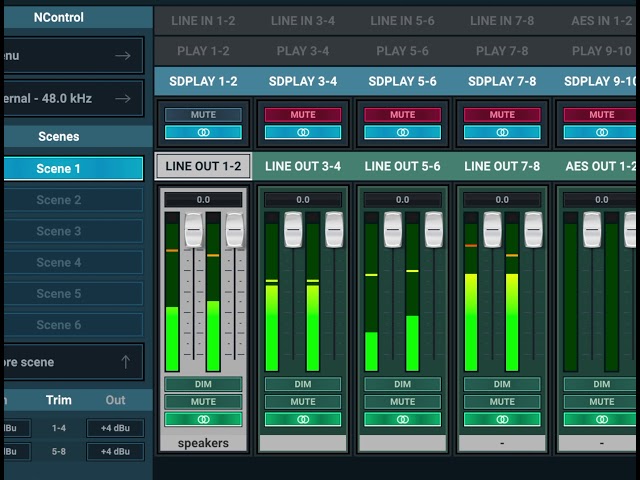640x480 pixels.
Task: Mute the LINE OUT 1-2 output
Action: coord(203,402)
